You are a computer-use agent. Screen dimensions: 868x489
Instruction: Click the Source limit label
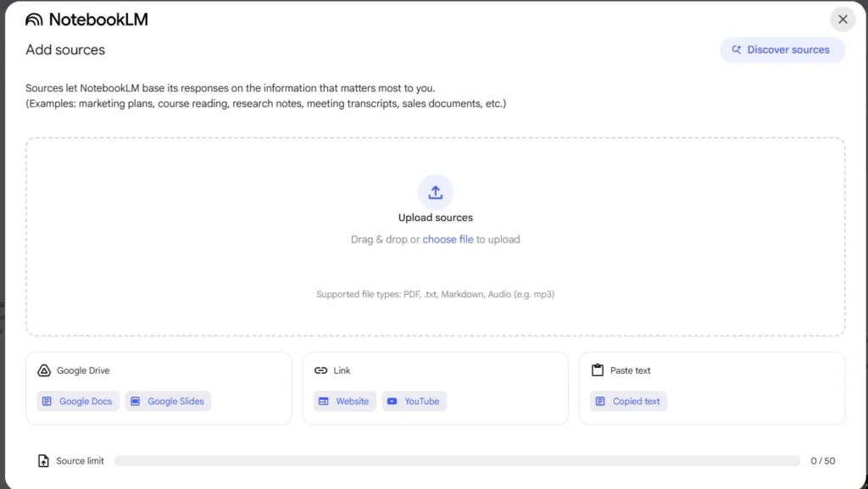(x=80, y=461)
